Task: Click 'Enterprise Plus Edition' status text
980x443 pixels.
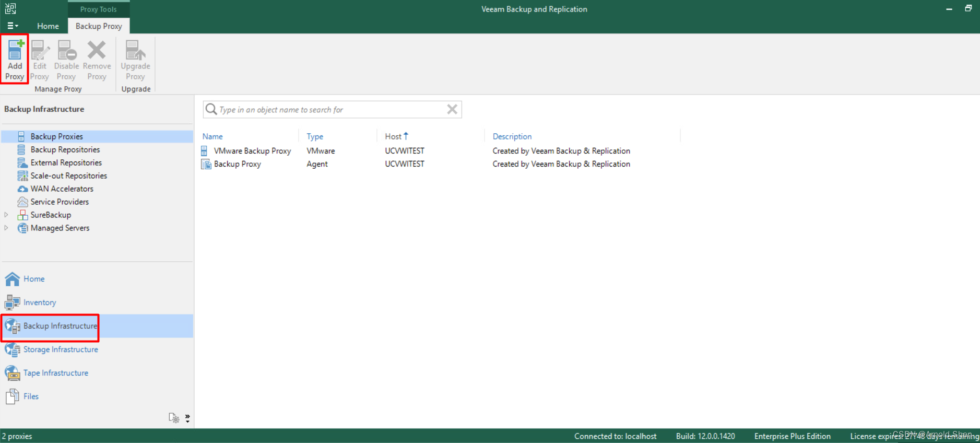Action: [792, 436]
